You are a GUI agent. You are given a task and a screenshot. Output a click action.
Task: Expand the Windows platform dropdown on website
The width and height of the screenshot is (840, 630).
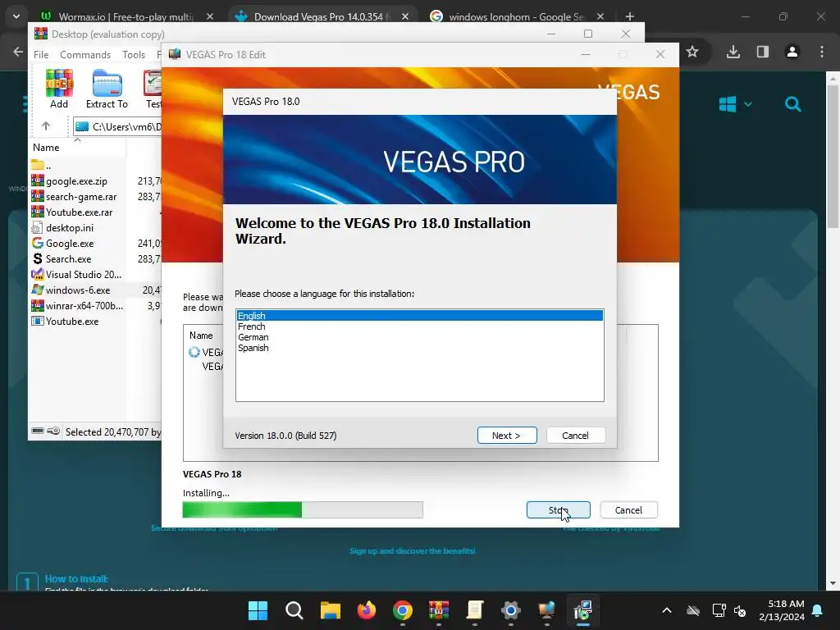(x=735, y=104)
